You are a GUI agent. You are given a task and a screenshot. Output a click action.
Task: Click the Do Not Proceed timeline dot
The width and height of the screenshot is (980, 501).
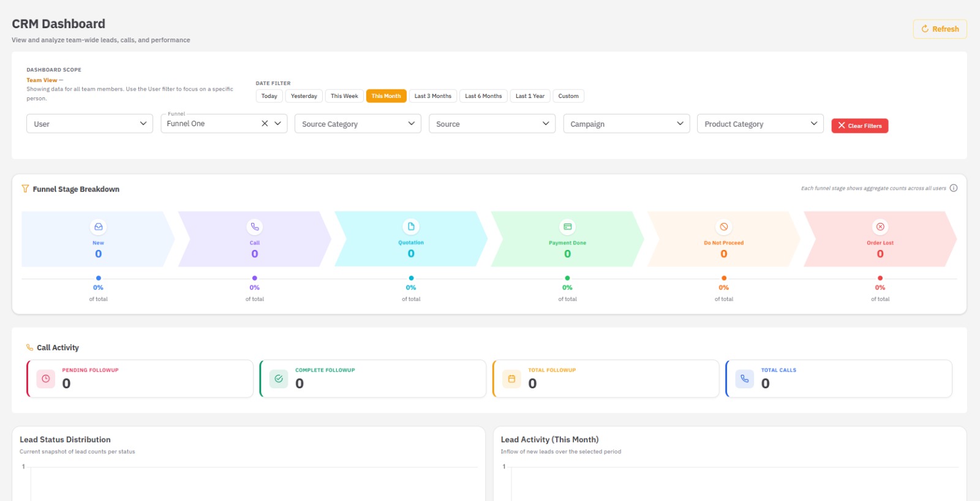(x=724, y=278)
